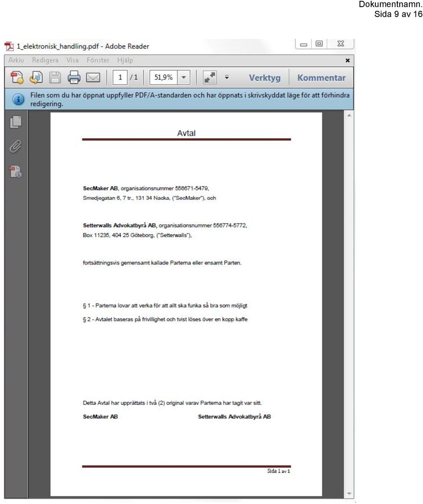The height and width of the screenshot is (504, 423).
Task: Open the Kommentar pane
Action: [321, 78]
